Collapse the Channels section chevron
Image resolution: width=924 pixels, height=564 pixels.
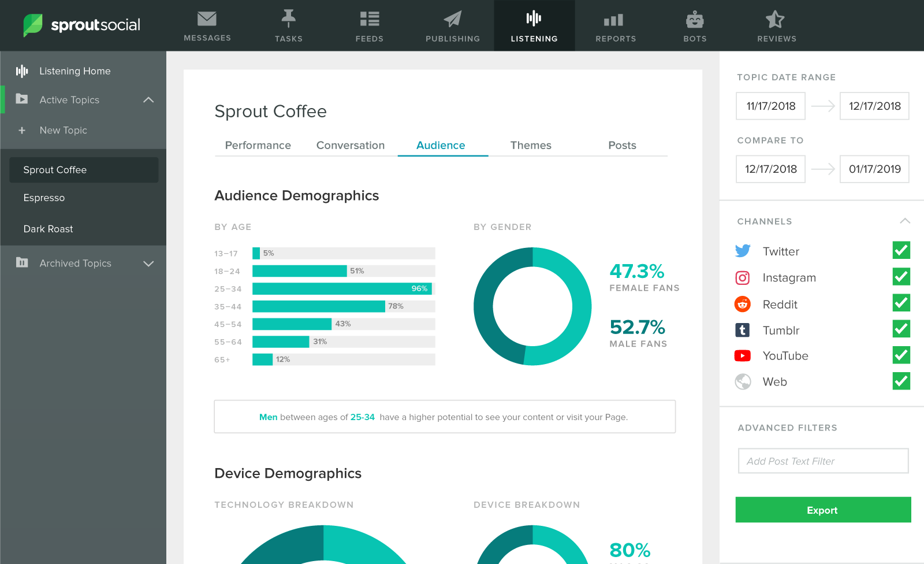point(905,221)
